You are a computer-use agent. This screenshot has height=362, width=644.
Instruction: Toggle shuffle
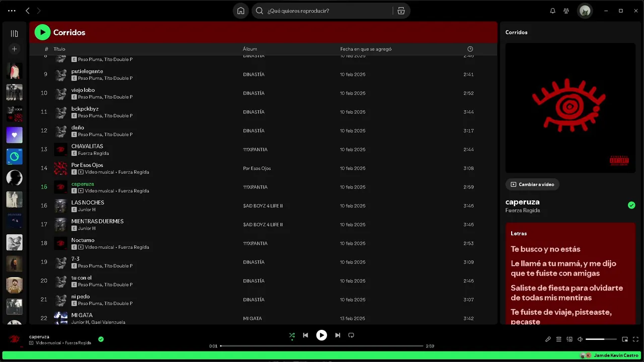tap(292, 335)
